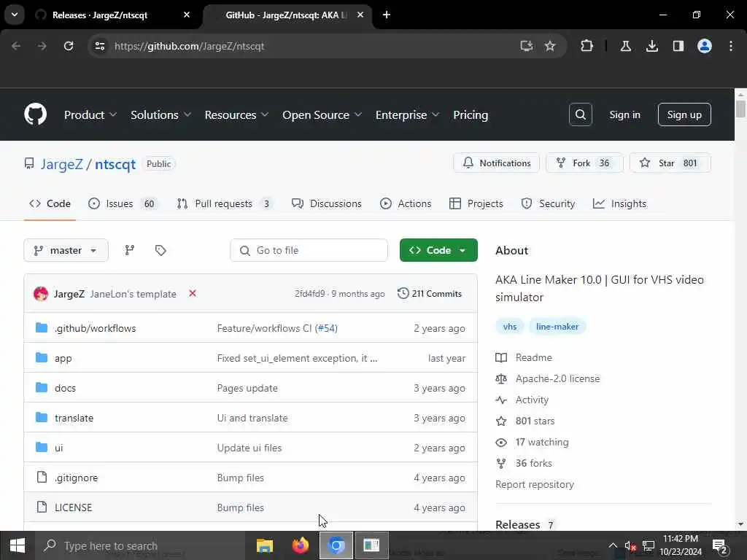Image resolution: width=747 pixels, height=560 pixels.
Task: Open the green Code dropdown button
Action: click(438, 250)
